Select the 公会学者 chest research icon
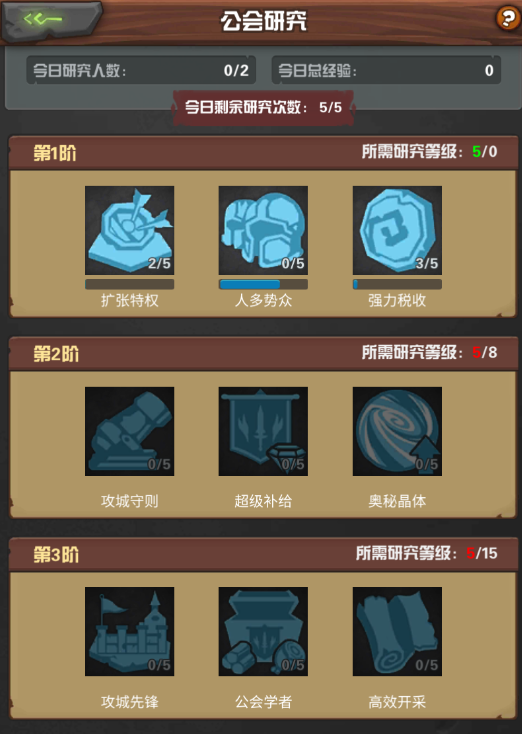522x734 pixels. coord(263,631)
